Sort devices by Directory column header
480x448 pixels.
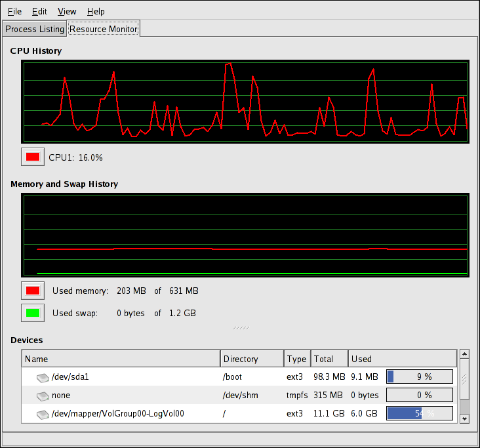click(252, 359)
